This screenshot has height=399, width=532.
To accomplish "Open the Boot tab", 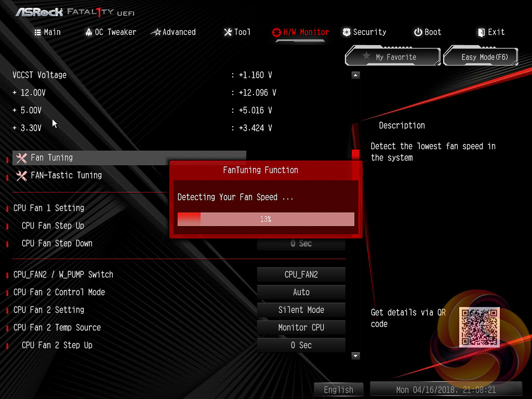I will tap(428, 32).
